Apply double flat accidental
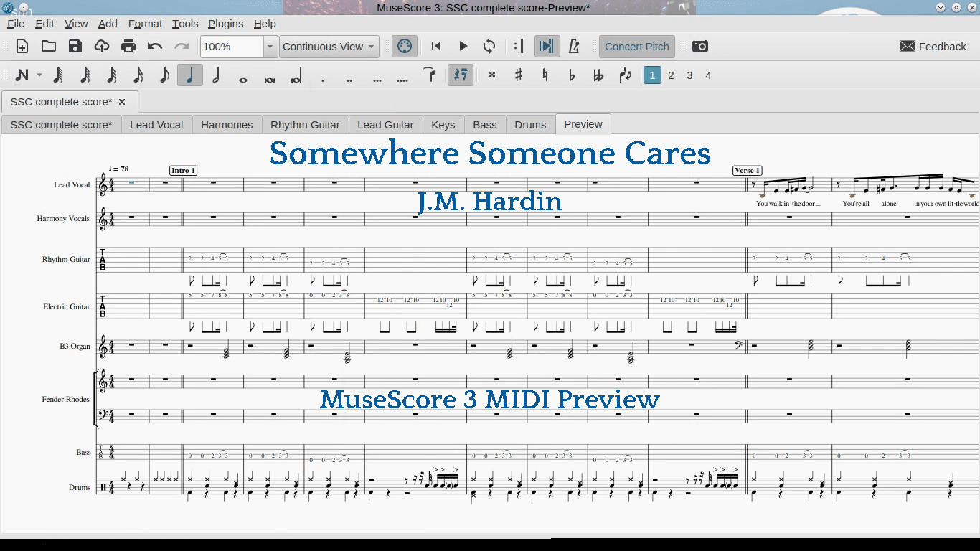The width and height of the screenshot is (980, 551). coord(598,75)
